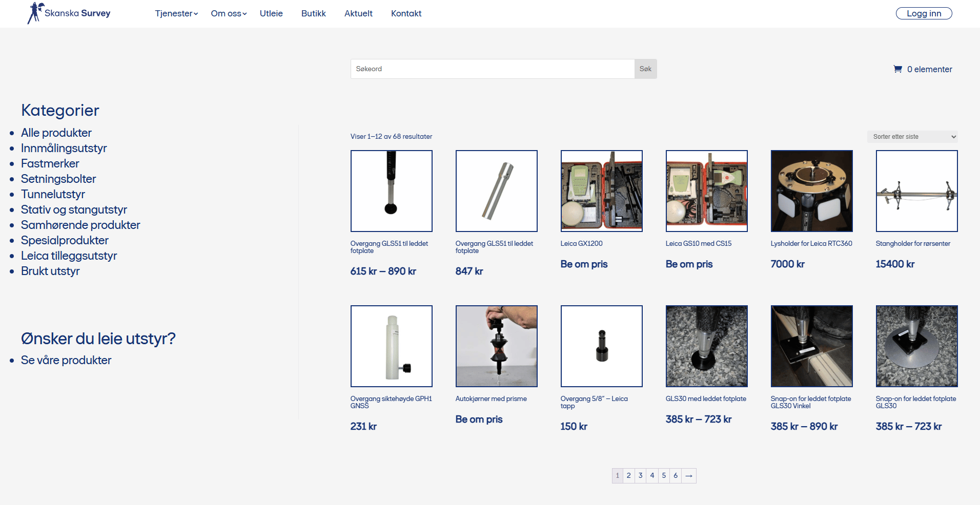This screenshot has width=980, height=505.
Task: Click into the Søkeord search field
Action: 493,69
